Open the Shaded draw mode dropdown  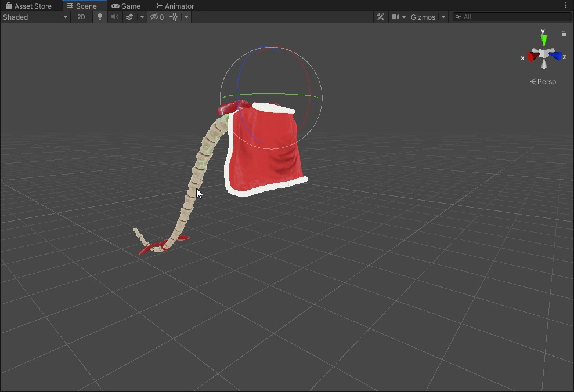coord(35,17)
